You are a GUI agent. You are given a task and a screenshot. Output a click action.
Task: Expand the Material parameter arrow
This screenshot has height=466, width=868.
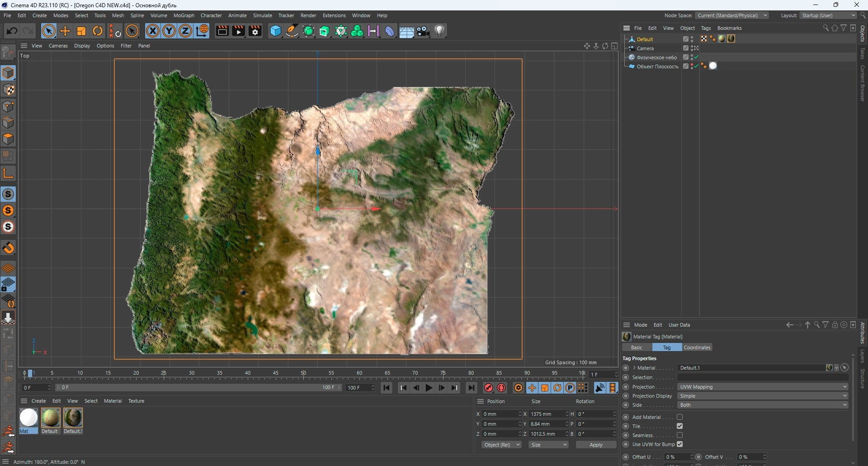pos(634,368)
